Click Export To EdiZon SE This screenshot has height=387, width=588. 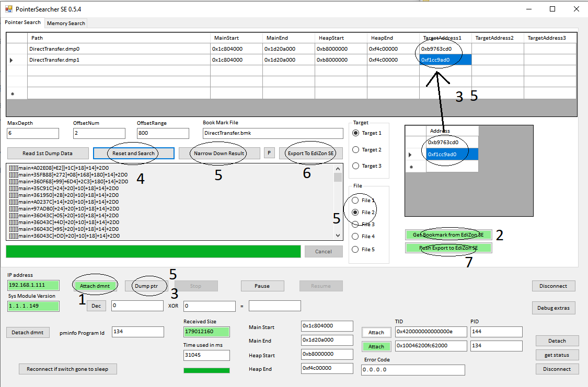pyautogui.click(x=310, y=153)
